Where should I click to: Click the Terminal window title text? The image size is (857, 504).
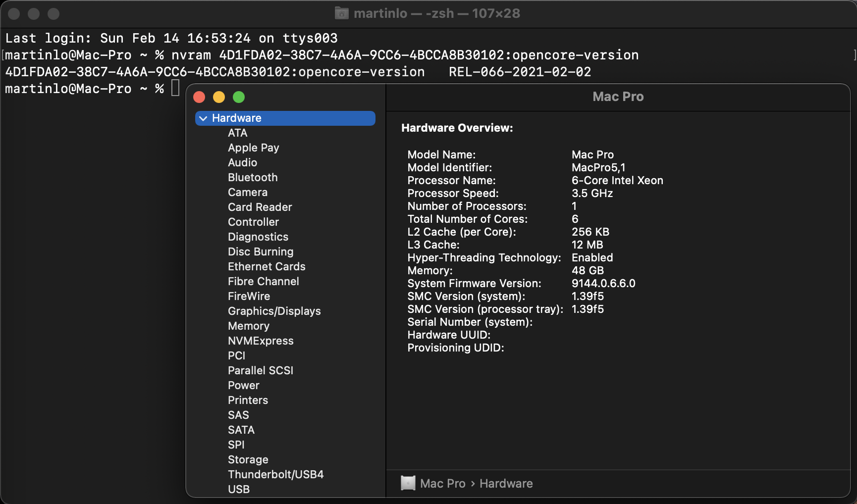point(437,13)
